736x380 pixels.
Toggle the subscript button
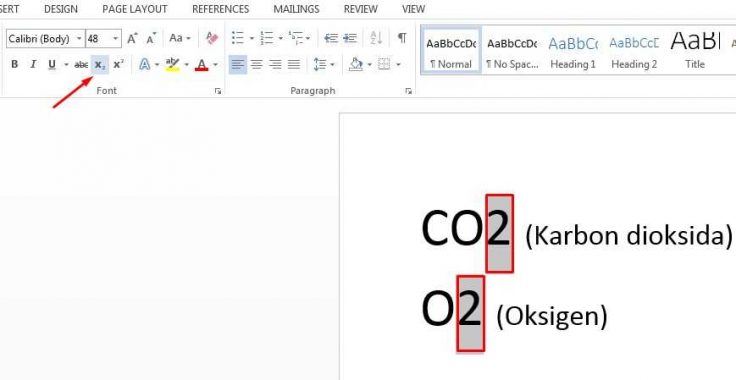click(x=100, y=65)
